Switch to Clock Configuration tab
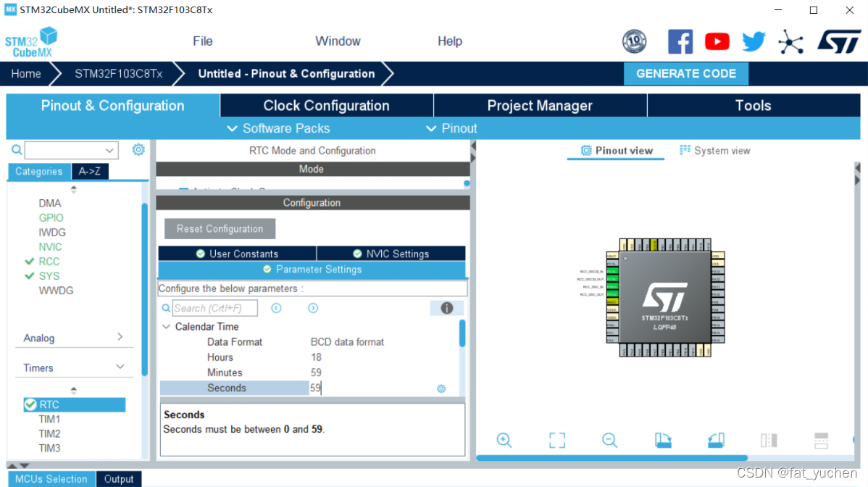Image resolution: width=868 pixels, height=487 pixels. (327, 106)
